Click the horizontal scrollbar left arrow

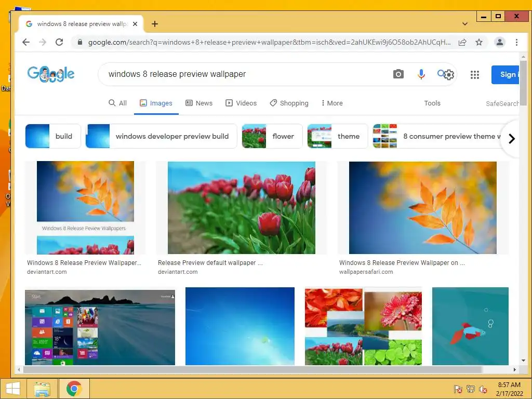(19, 369)
